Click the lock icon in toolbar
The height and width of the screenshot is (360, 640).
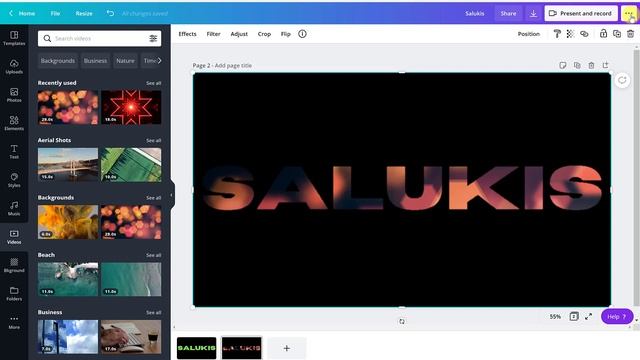tap(603, 34)
